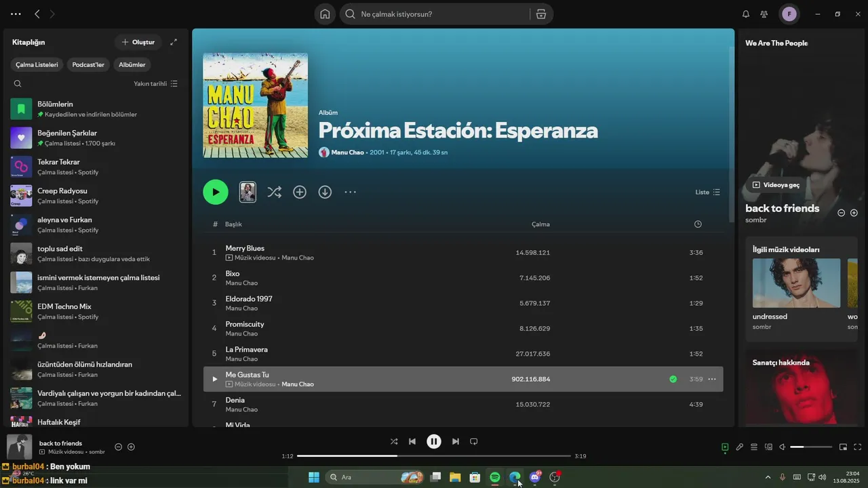Open EDM Techno Mix playlist

point(96,311)
